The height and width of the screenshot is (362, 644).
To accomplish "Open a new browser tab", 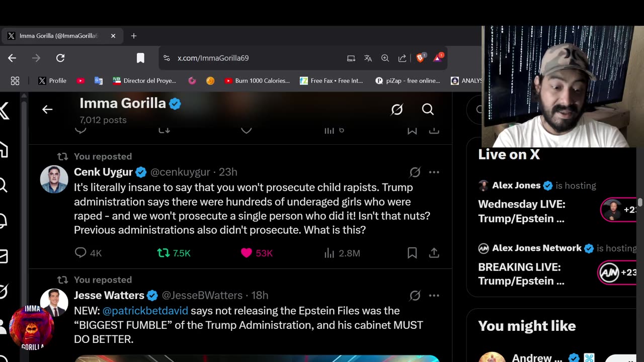I will (133, 36).
